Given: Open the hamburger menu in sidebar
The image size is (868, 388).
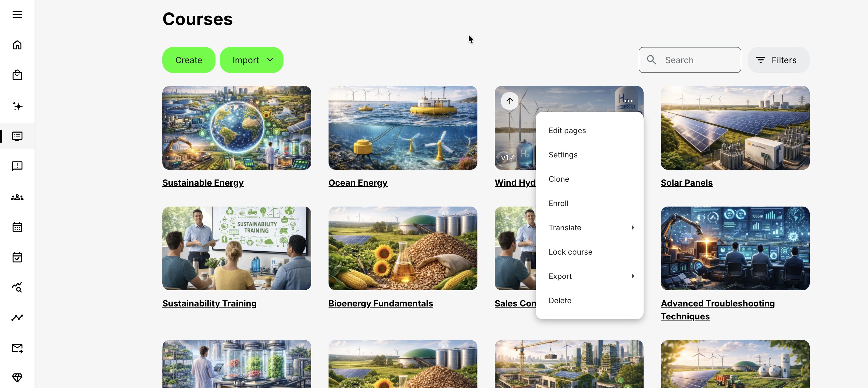Looking at the screenshot, I should point(17,15).
